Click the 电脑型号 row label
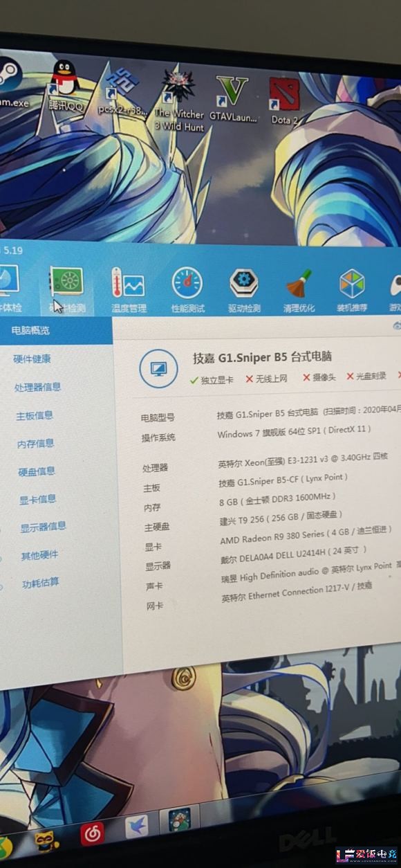401x868 pixels. [158, 418]
